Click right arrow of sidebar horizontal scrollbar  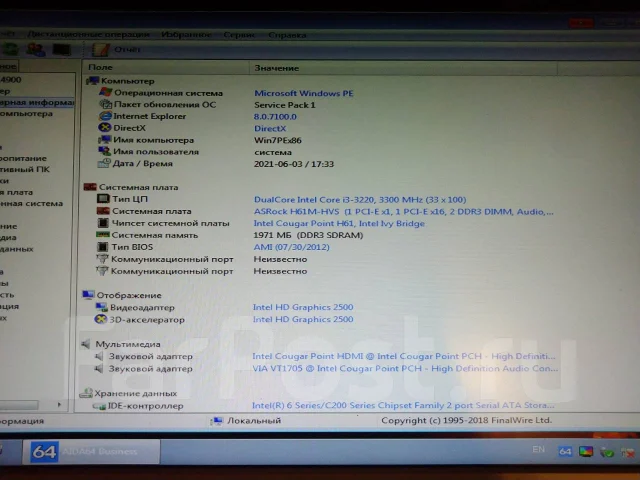click(59, 404)
